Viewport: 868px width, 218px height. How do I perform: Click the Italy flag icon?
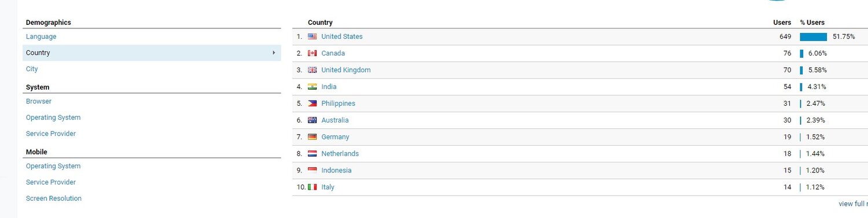point(312,187)
